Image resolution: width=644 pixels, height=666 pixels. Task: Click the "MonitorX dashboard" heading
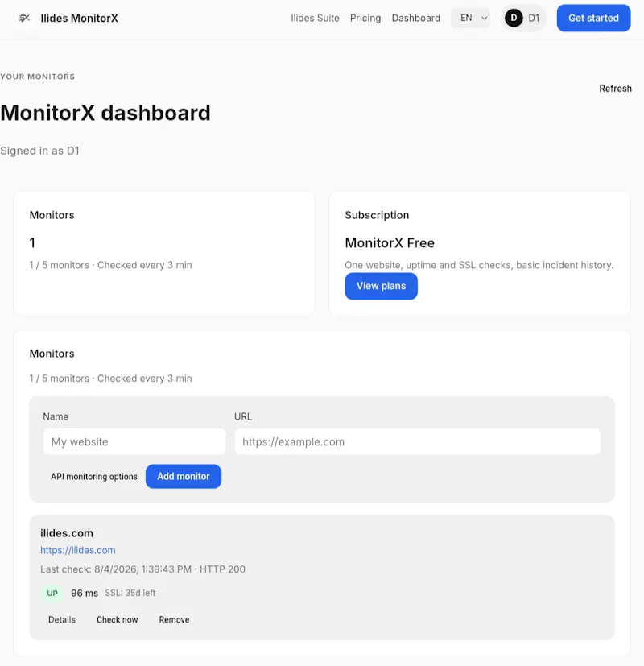(x=105, y=113)
